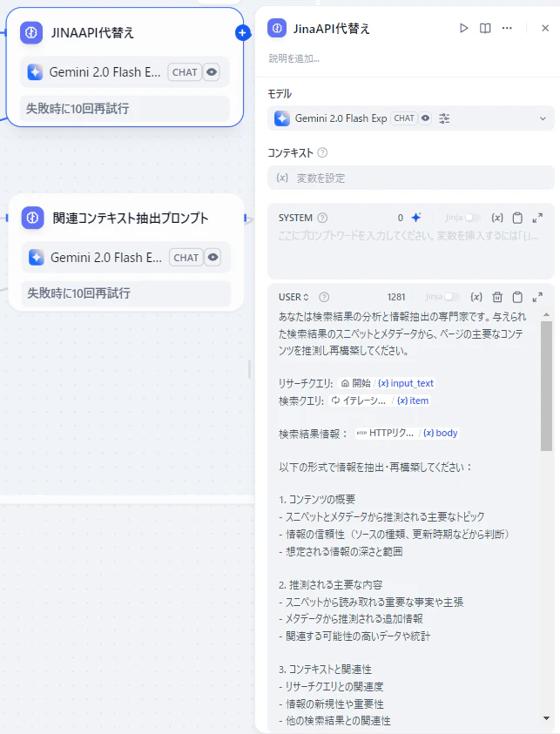Toggle Jinja for USER prompt
This screenshot has height=734, width=560.
[x=452, y=297]
